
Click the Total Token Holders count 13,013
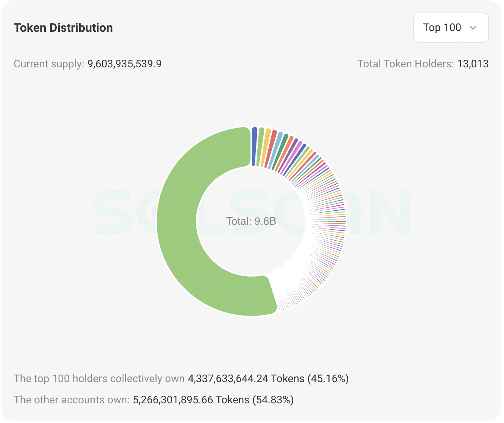[473, 64]
